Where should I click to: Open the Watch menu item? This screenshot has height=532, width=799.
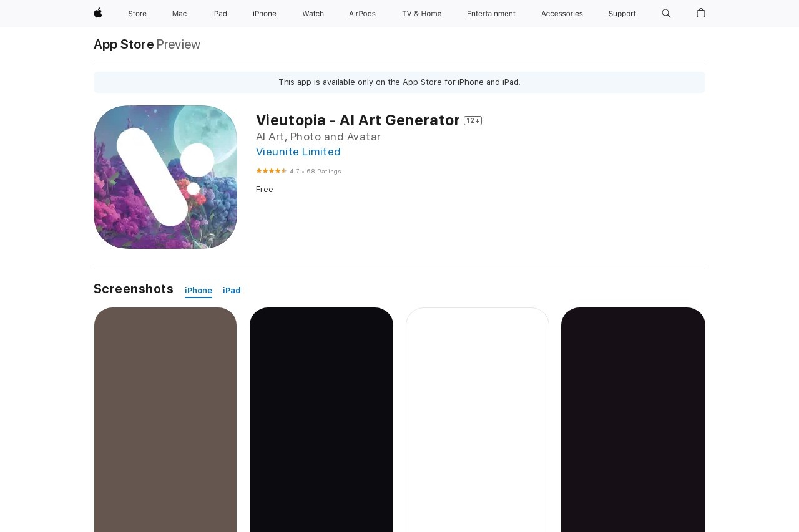pyautogui.click(x=313, y=14)
